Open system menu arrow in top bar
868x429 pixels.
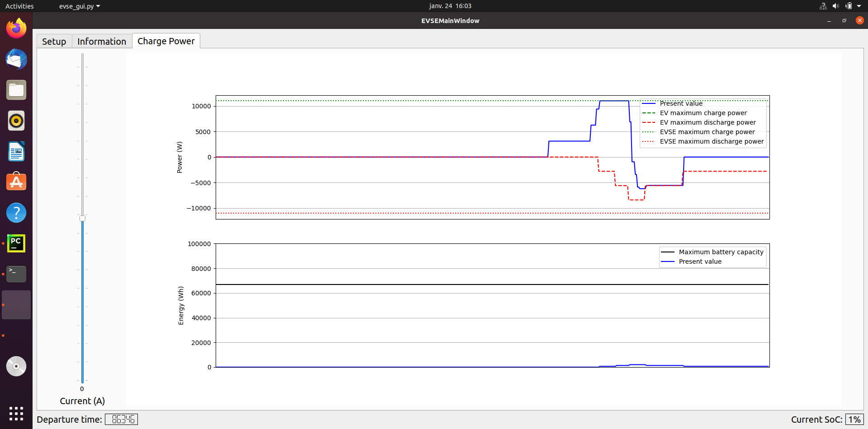[859, 6]
